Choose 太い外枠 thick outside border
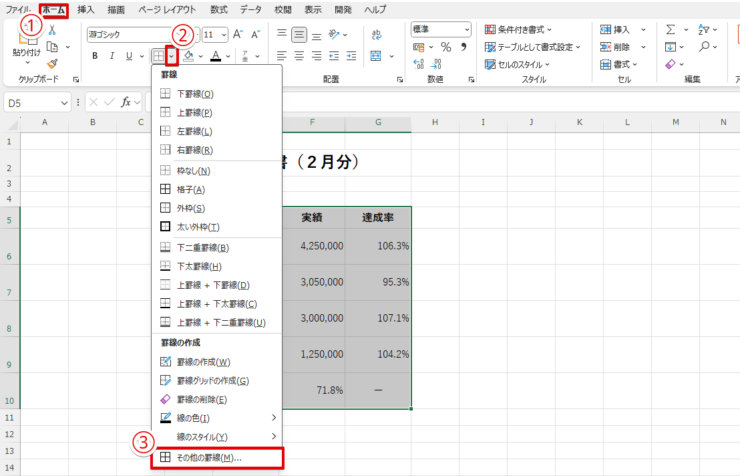Image resolution: width=740 pixels, height=476 pixels. 198,227
